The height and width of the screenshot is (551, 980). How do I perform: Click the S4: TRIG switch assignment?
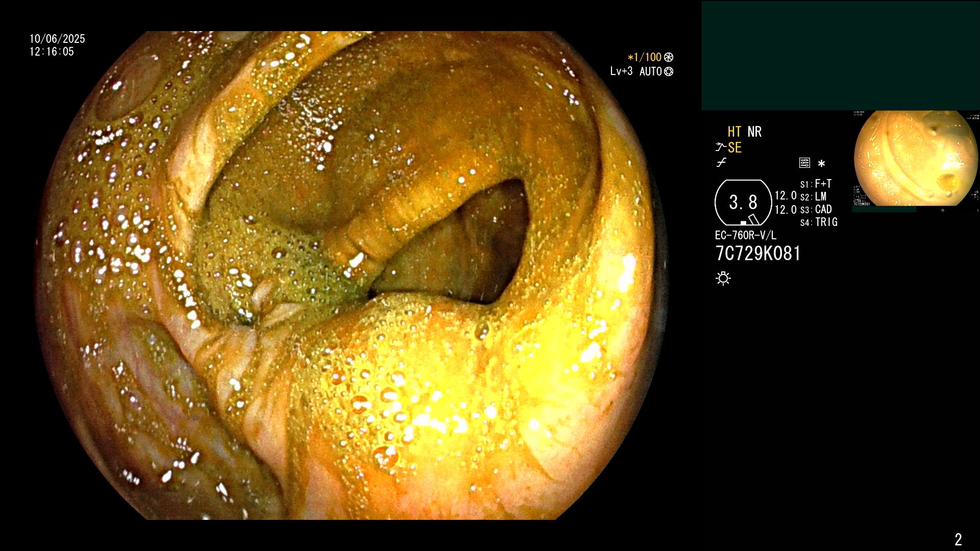pos(819,222)
